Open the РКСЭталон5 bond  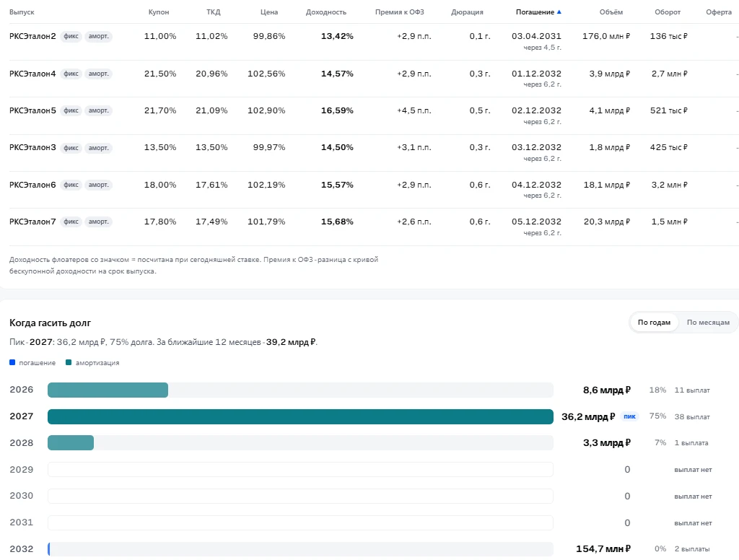32,111
